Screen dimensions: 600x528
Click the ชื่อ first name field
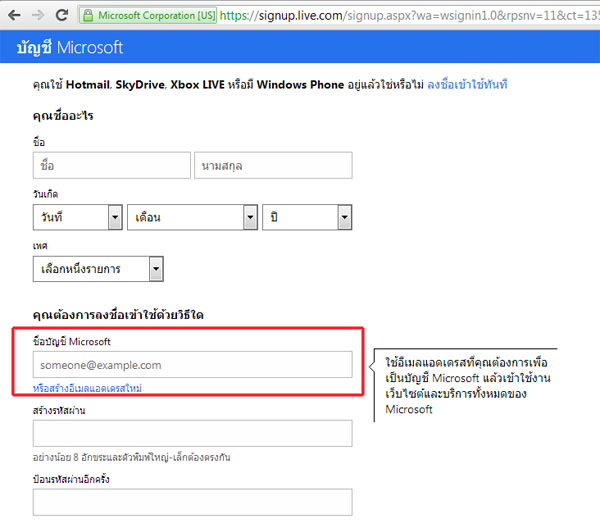click(x=112, y=165)
